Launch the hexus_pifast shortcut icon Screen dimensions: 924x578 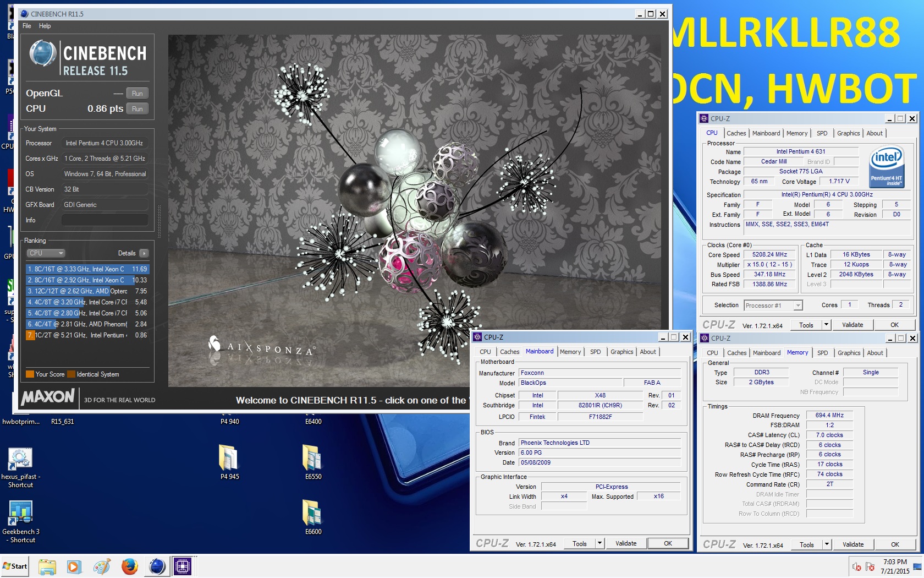pyautogui.click(x=20, y=458)
